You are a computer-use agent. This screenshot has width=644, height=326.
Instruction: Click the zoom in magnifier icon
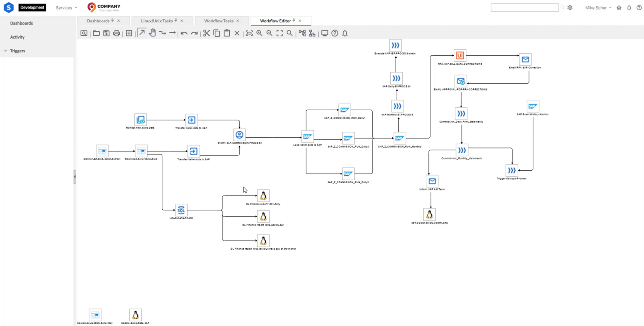pyautogui.click(x=259, y=33)
